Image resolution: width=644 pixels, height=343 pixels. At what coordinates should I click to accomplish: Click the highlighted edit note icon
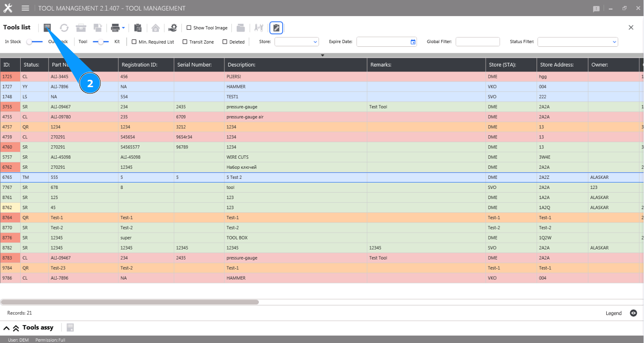pos(276,28)
